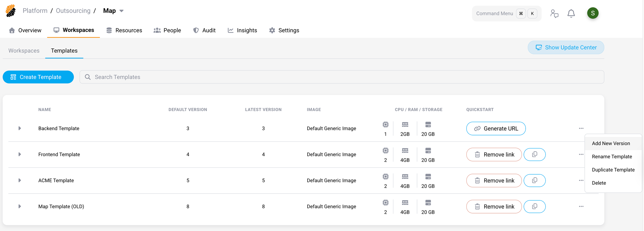Click the Create Template button
The width and height of the screenshot is (644, 231).
coord(38,77)
